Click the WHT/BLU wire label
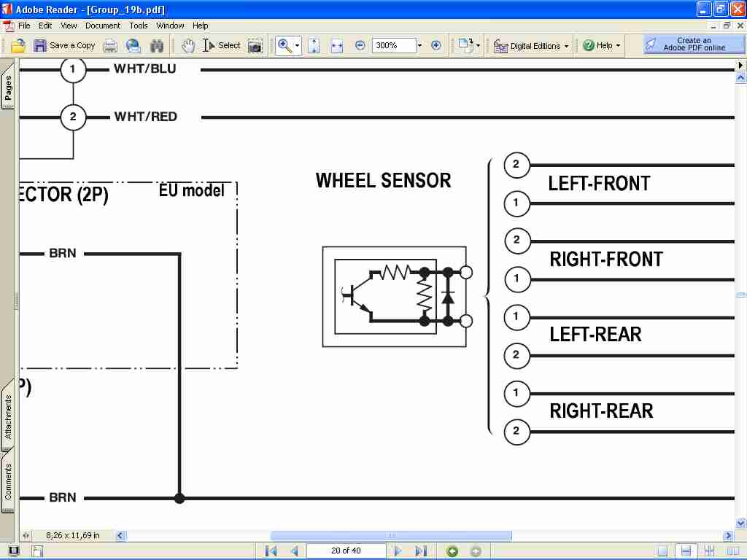747x560 pixels. point(145,69)
